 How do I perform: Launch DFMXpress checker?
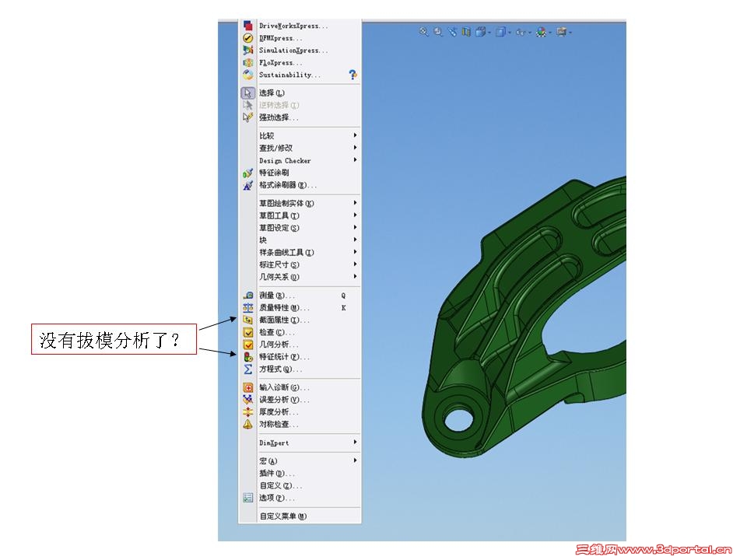tap(299, 38)
